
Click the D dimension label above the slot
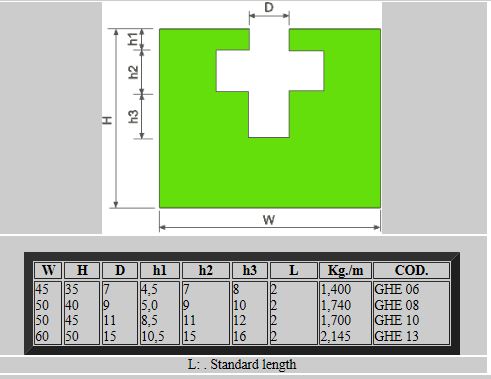coord(269,7)
